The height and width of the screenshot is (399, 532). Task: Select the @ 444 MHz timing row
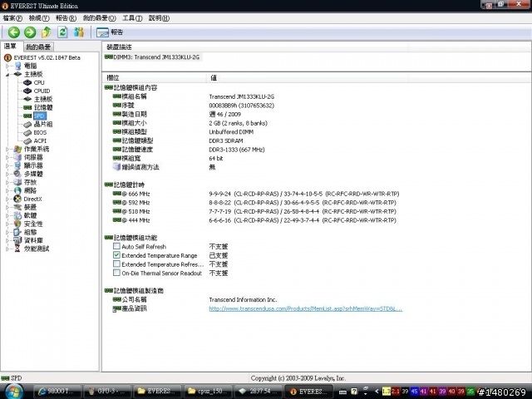pyautogui.click(x=254, y=220)
